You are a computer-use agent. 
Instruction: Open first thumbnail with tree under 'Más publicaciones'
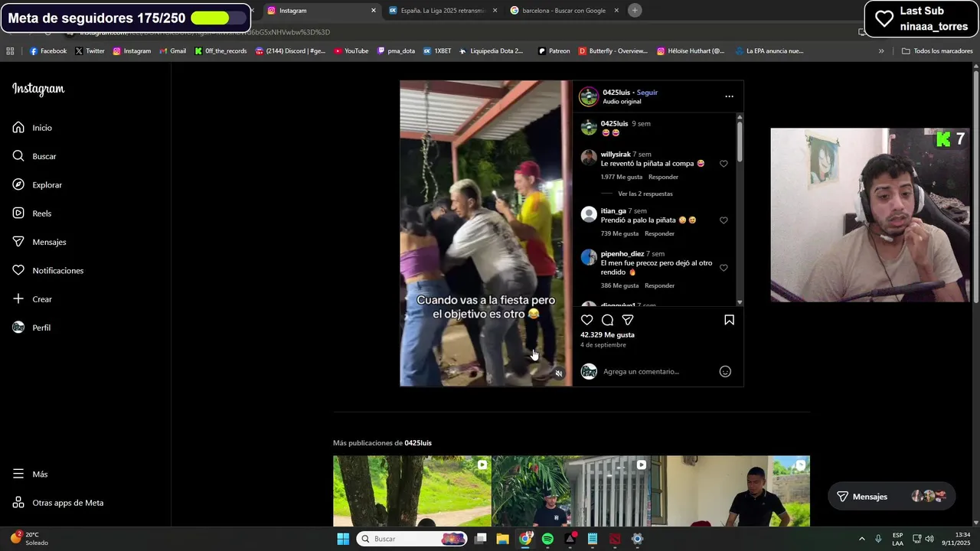pos(412,491)
